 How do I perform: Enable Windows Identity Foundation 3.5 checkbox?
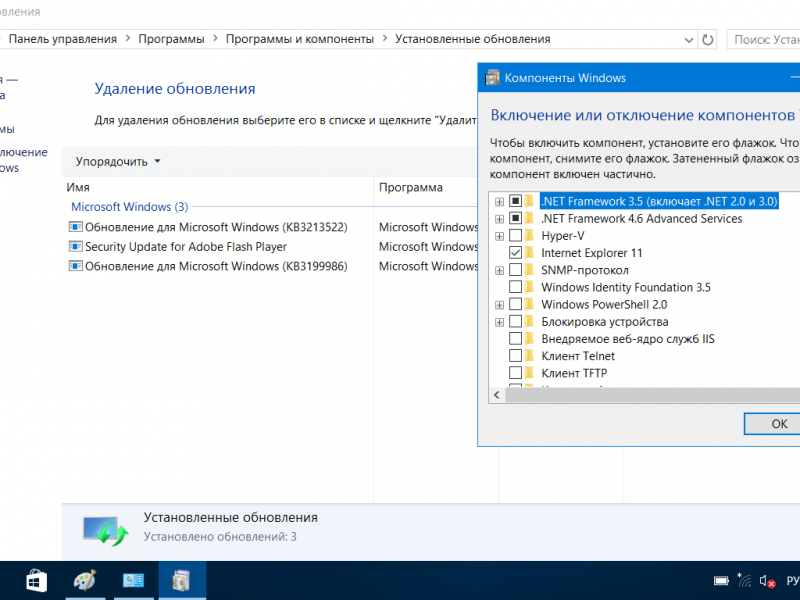515,287
